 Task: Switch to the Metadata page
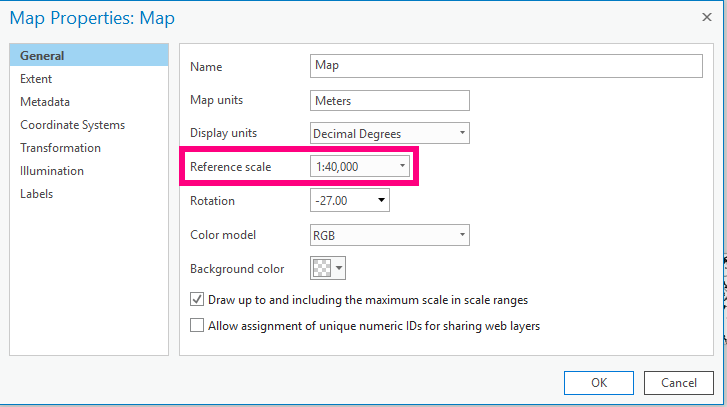[45, 102]
